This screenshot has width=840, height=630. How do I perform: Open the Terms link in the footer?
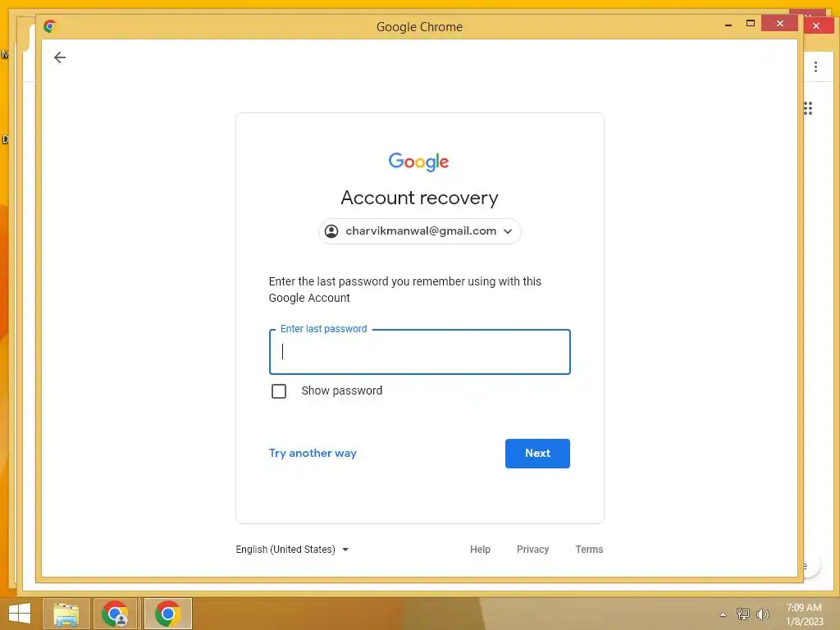click(589, 549)
